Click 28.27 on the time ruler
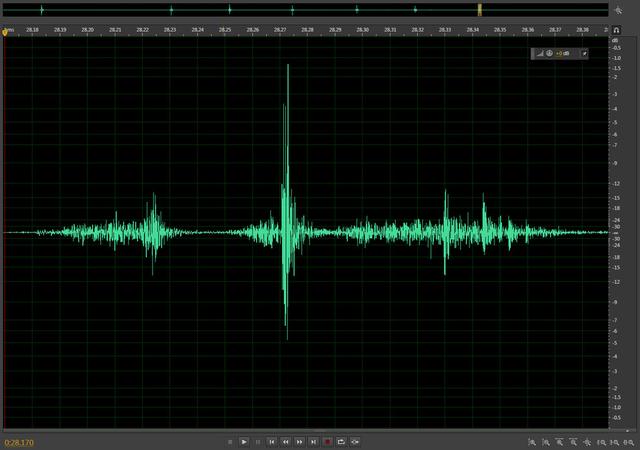The height and width of the screenshot is (450, 640). click(280, 30)
